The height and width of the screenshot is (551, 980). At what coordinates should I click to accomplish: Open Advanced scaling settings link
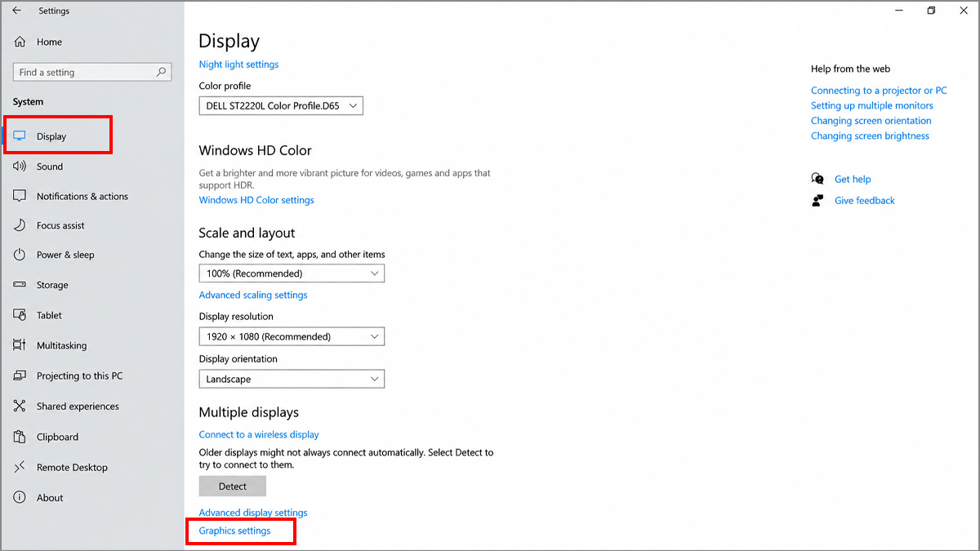(253, 295)
